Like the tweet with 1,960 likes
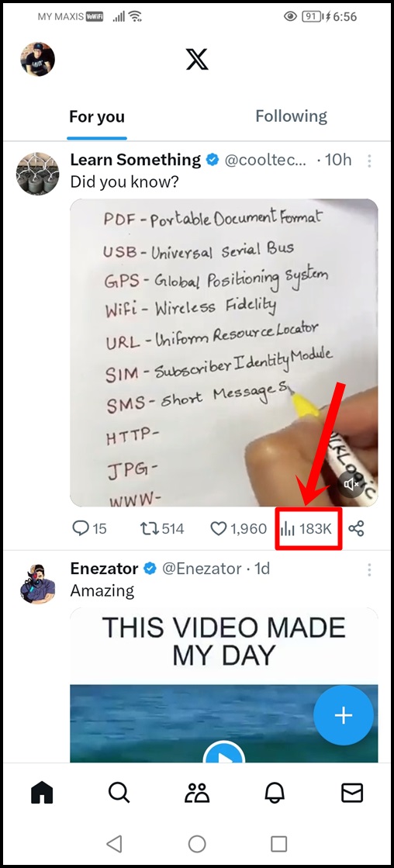Screen dimensions: 394x868 [x=239, y=529]
